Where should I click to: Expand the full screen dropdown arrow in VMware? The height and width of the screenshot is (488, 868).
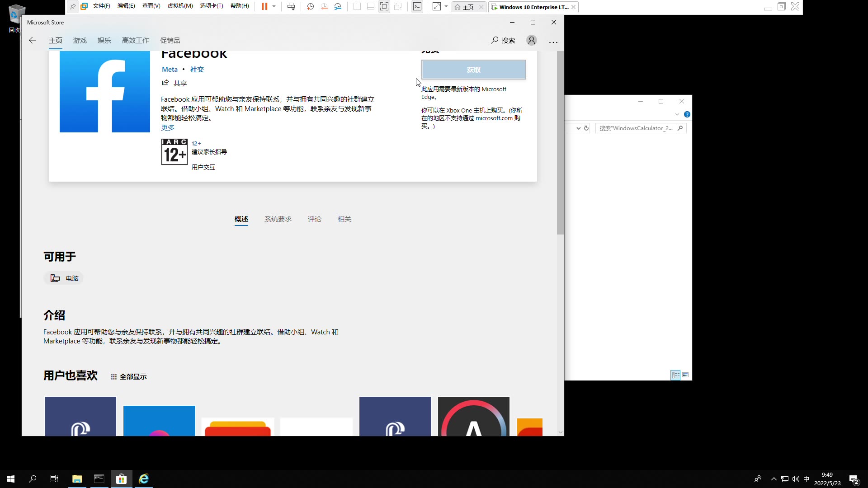[x=446, y=7]
